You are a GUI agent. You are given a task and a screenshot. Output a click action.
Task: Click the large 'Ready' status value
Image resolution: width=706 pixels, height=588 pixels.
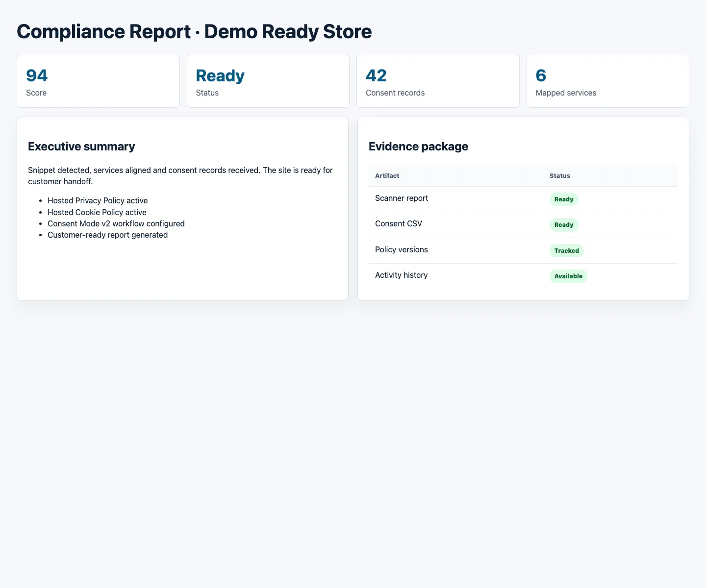click(x=220, y=75)
